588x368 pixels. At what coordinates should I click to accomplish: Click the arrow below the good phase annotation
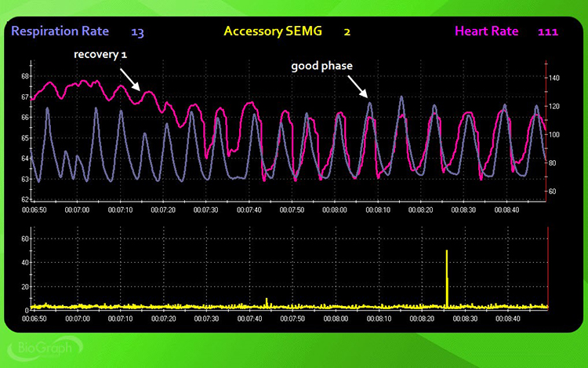358,86
